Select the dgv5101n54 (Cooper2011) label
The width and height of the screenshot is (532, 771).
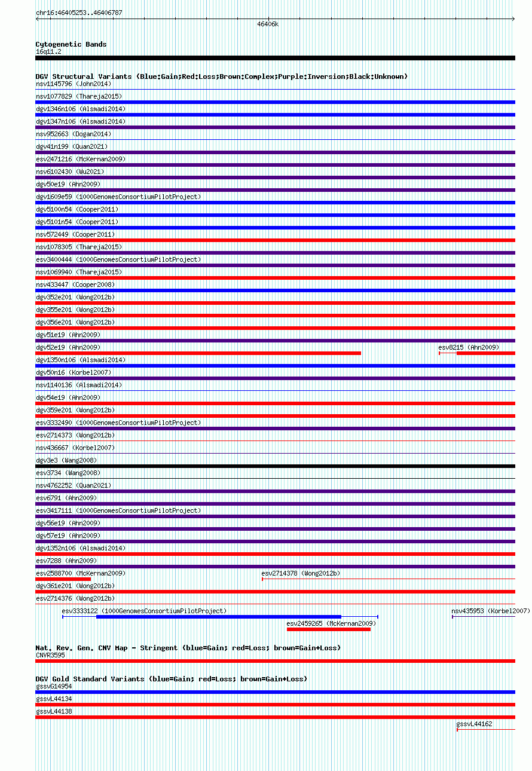[77, 222]
